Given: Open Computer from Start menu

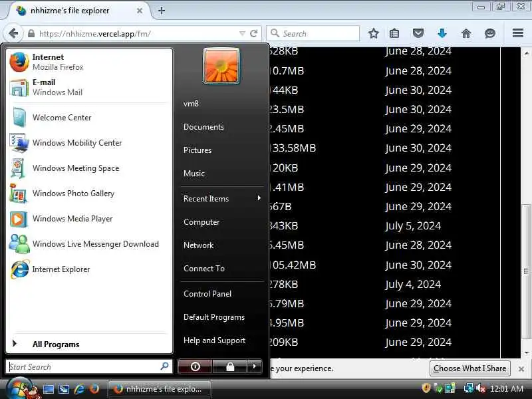Looking at the screenshot, I should (x=201, y=222).
